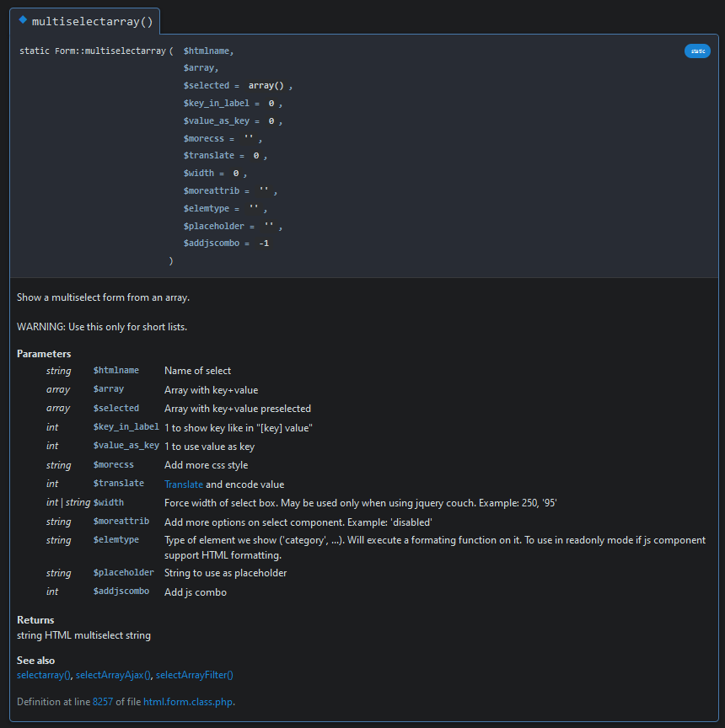Click array() default value of $selected
This screenshot has height=728, width=725.
pos(266,85)
